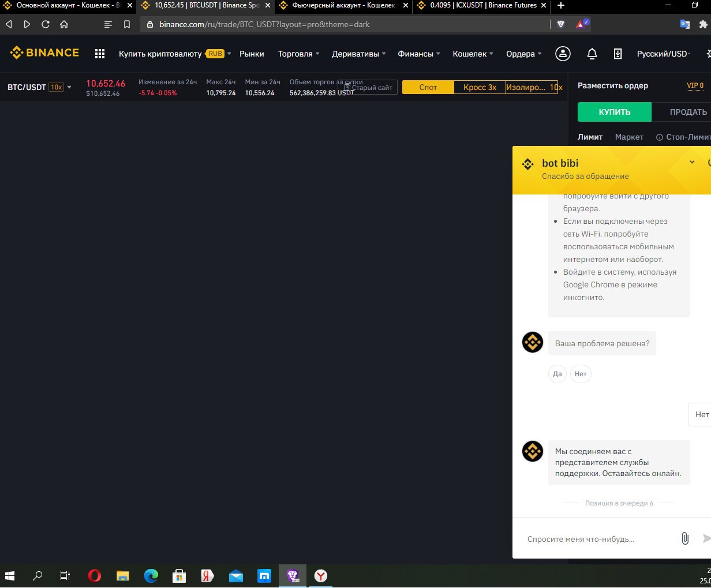Click the Brave Shields lion icon
The height and width of the screenshot is (588, 711).
561,24
